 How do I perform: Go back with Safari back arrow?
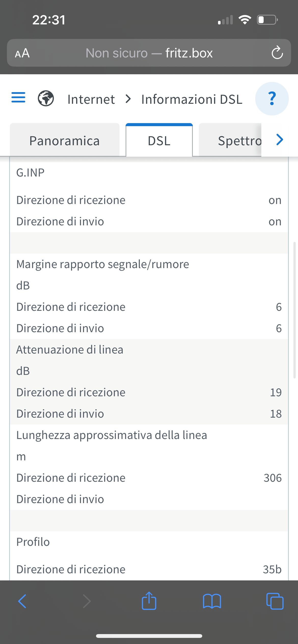click(22, 601)
